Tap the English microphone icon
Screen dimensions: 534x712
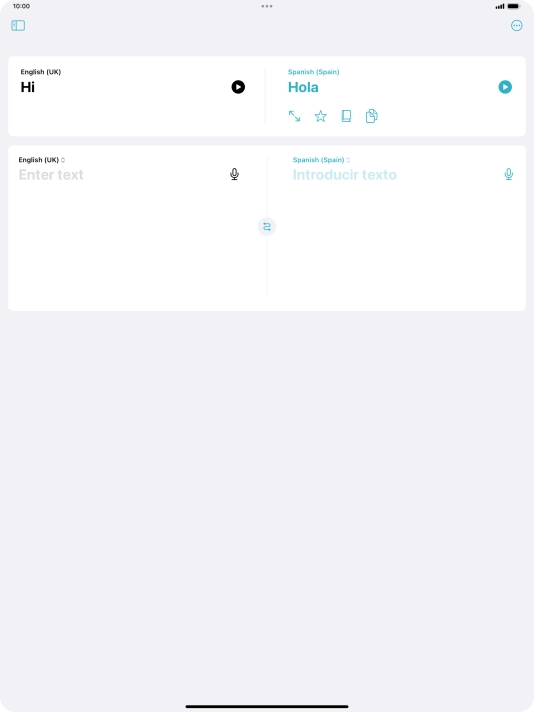(x=234, y=174)
